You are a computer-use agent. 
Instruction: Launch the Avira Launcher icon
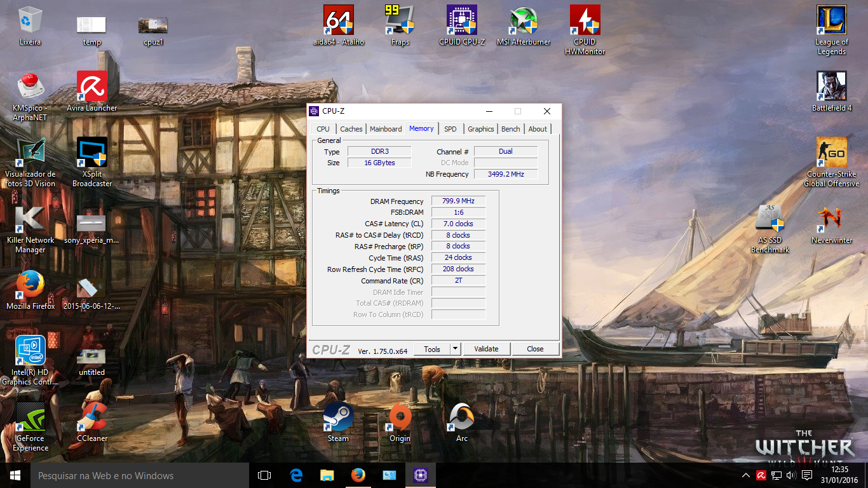(92, 92)
